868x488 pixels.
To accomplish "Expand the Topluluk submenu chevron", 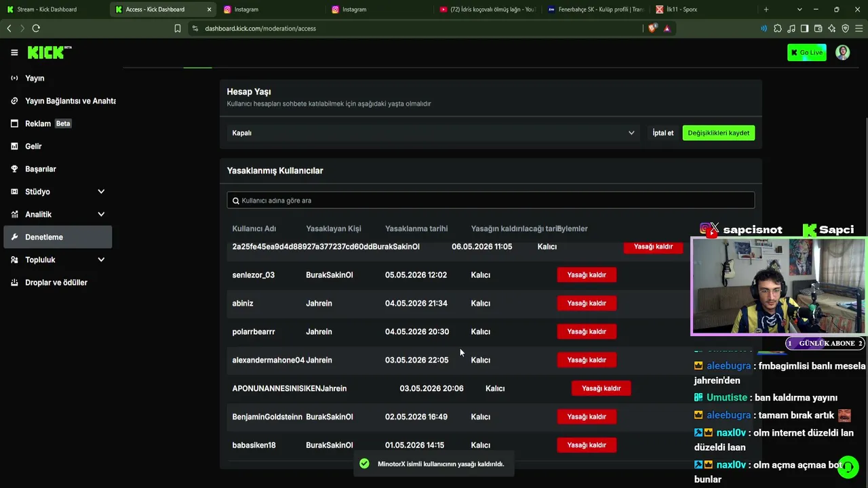I will click(101, 260).
